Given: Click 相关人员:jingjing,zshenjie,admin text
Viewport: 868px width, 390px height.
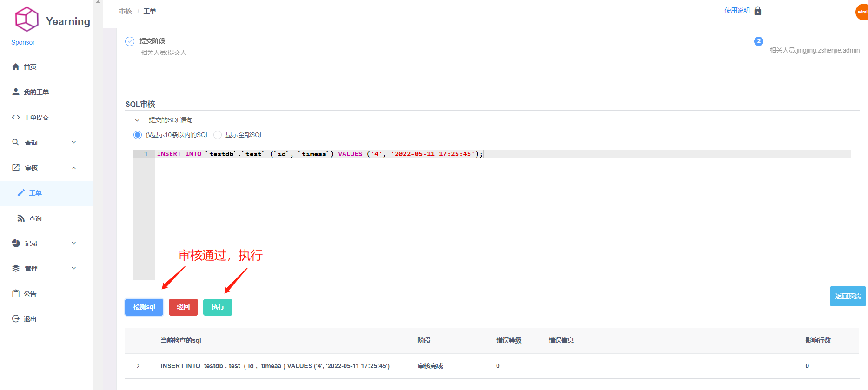Looking at the screenshot, I should coord(815,50).
